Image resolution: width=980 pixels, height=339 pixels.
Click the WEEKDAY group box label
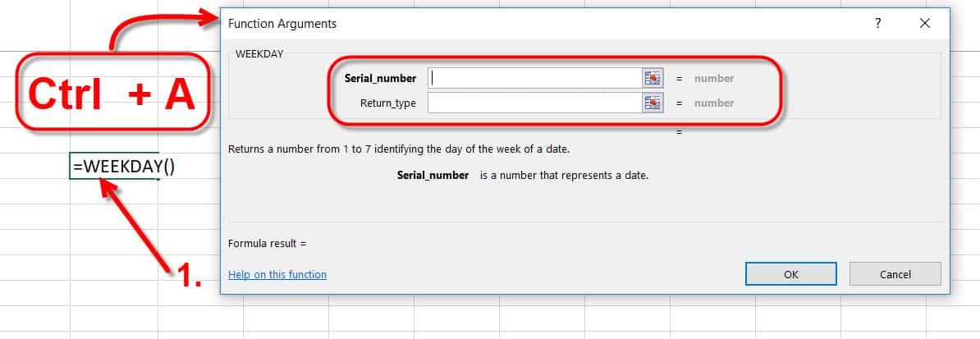click(x=259, y=54)
